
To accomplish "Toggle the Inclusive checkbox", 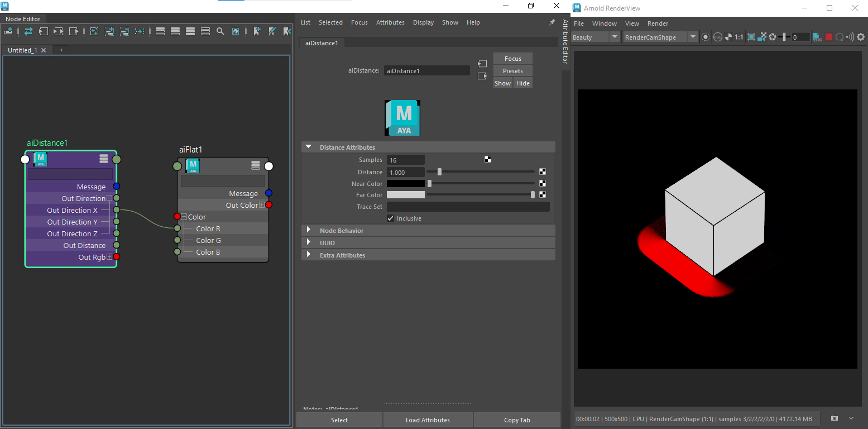I will (x=391, y=218).
